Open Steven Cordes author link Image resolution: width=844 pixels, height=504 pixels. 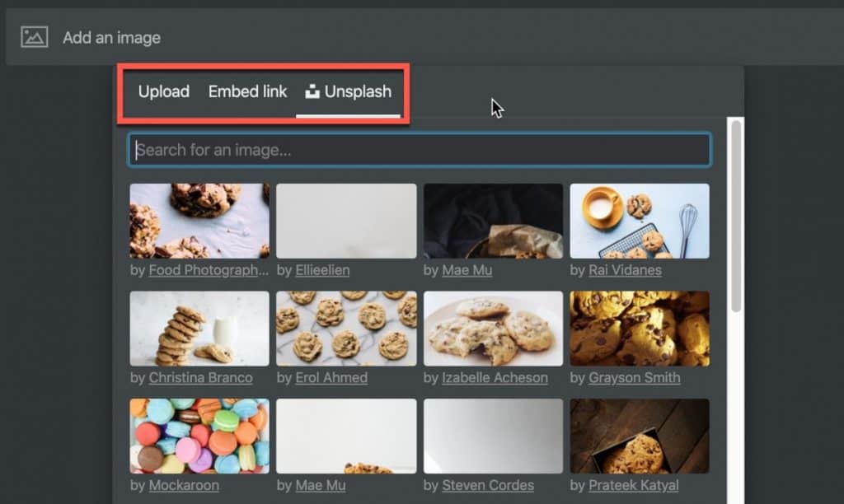tap(488, 485)
